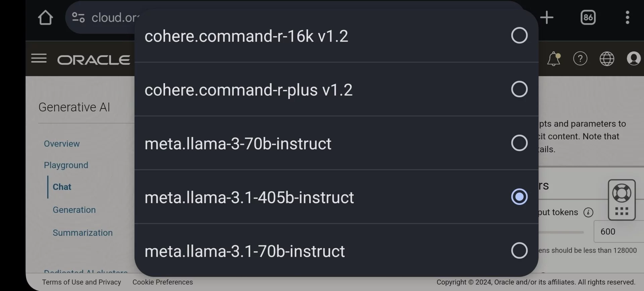This screenshot has width=644, height=291.
Task: Select cohere.command-r-plus v1.2 radio option
Action: pos(336,89)
